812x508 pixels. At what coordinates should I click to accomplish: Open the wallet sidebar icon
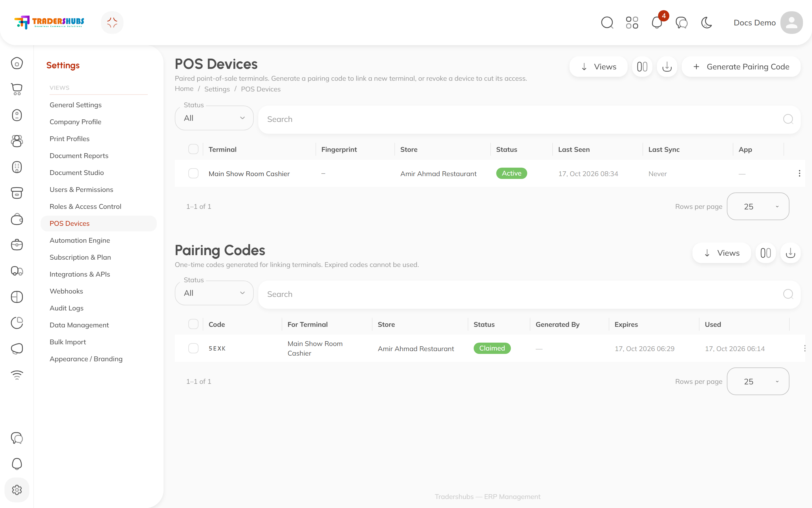click(17, 219)
